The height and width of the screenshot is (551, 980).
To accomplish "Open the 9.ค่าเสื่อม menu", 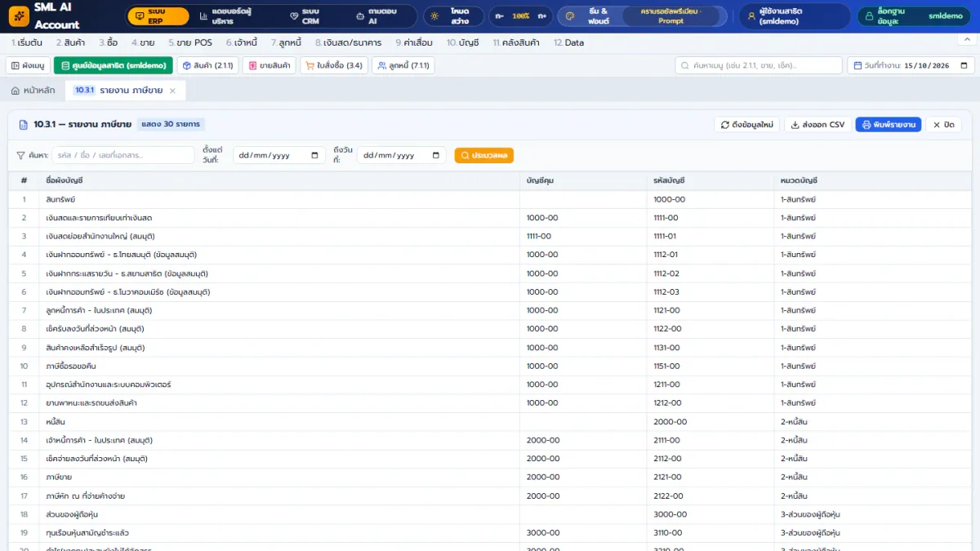I will click(x=415, y=42).
